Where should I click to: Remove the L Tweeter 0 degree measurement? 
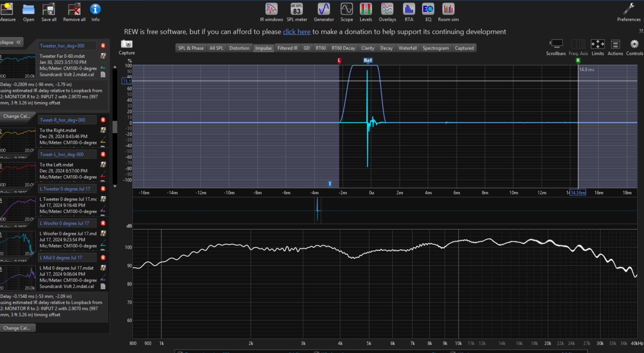(x=103, y=189)
